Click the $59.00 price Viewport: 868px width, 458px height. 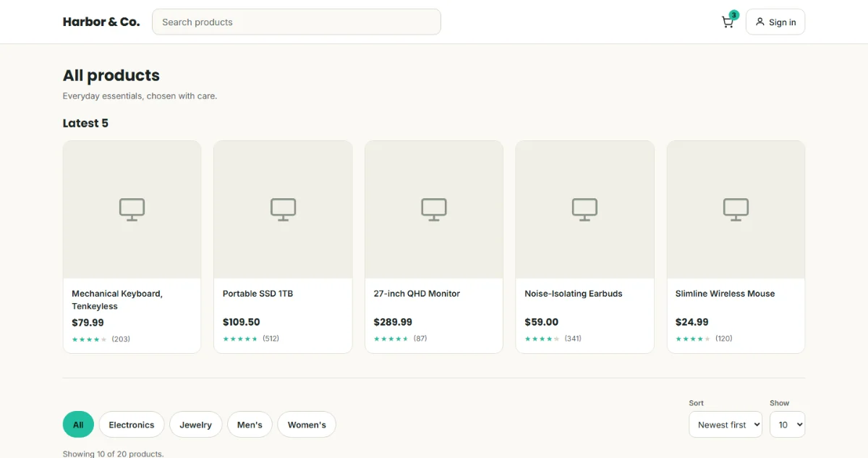pos(542,322)
